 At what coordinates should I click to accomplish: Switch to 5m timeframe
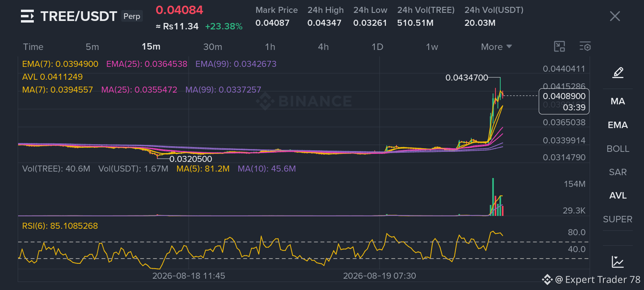(x=92, y=47)
